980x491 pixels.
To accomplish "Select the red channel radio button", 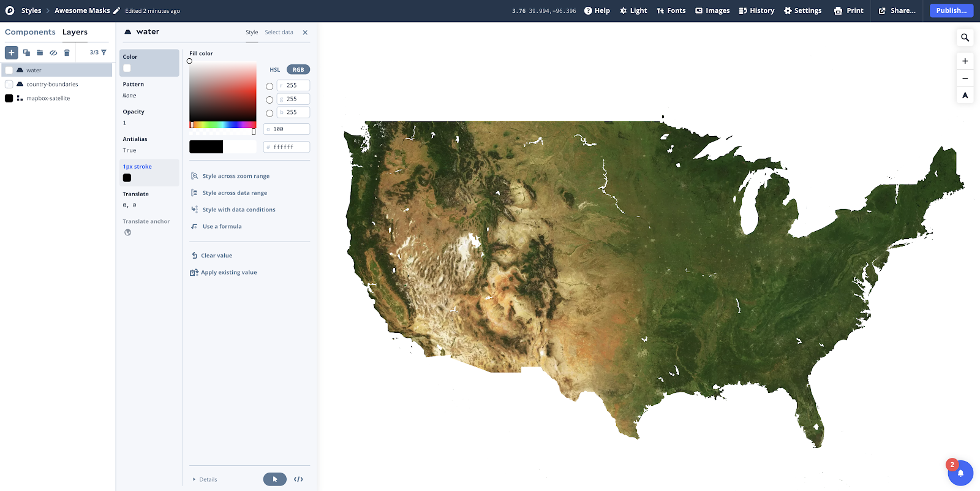I will tap(269, 86).
